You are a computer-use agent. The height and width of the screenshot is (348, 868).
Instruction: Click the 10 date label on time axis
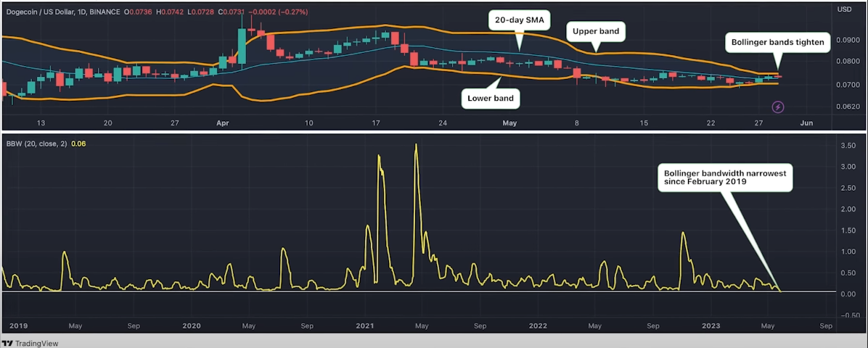tap(308, 123)
